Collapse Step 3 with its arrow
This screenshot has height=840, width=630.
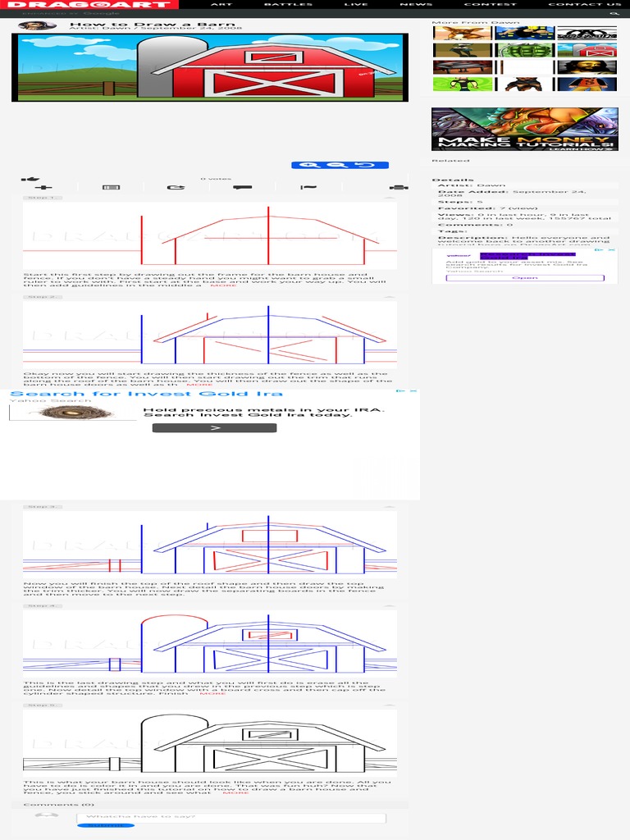click(x=390, y=507)
